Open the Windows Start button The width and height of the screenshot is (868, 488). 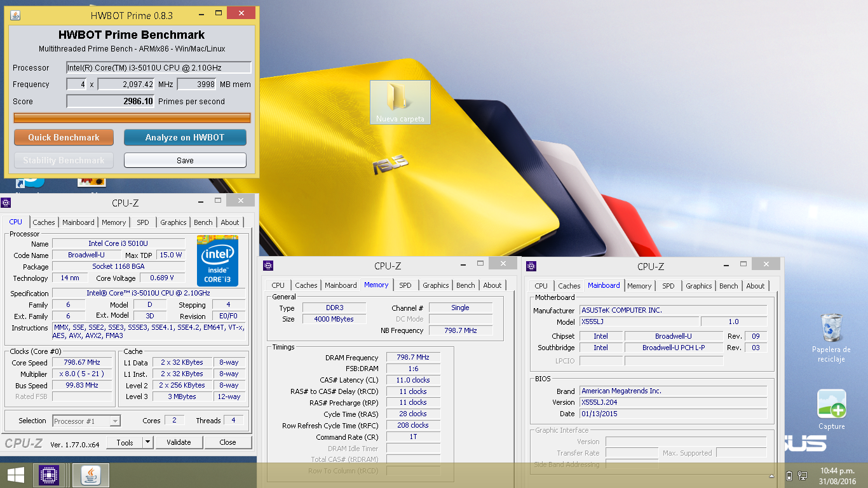coord(16,475)
